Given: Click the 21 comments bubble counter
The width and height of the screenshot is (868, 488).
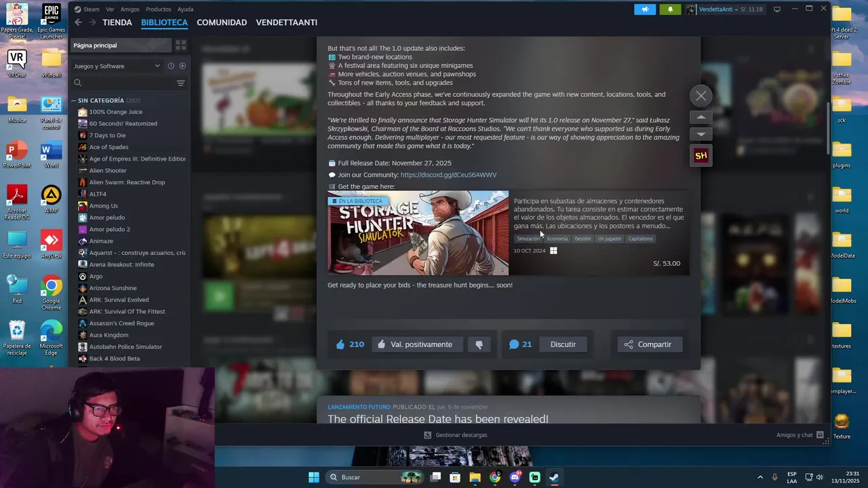Looking at the screenshot, I should tap(520, 344).
